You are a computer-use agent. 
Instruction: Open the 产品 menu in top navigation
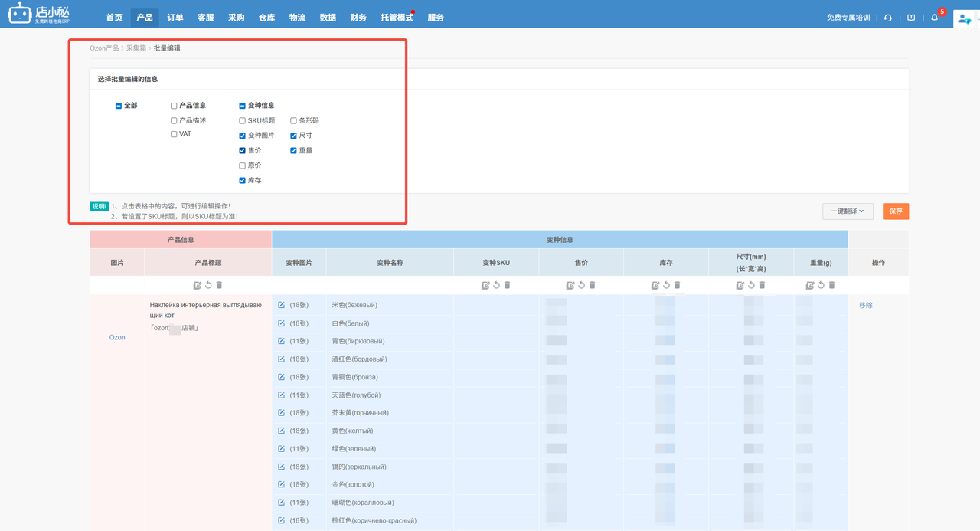[144, 18]
